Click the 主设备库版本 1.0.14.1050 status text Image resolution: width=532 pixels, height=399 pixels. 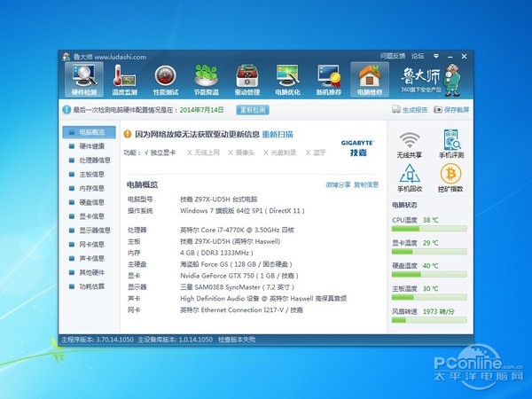click(x=175, y=340)
